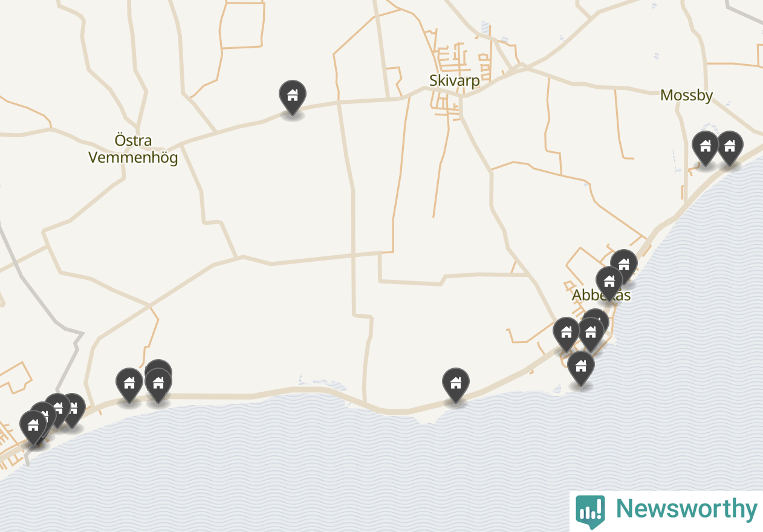Click the house marker west of Skivarp
The height and width of the screenshot is (532, 763).
pos(293,97)
